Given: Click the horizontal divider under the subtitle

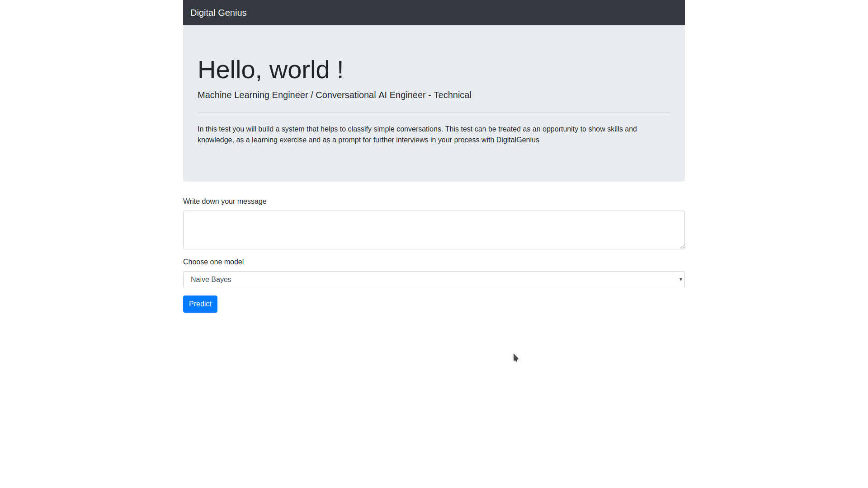Looking at the screenshot, I should 433,113.
